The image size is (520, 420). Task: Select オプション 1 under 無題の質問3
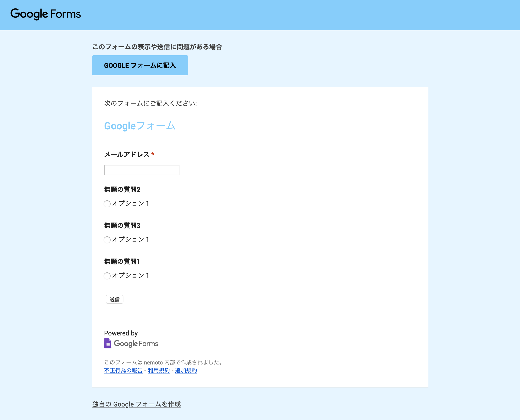pos(107,240)
